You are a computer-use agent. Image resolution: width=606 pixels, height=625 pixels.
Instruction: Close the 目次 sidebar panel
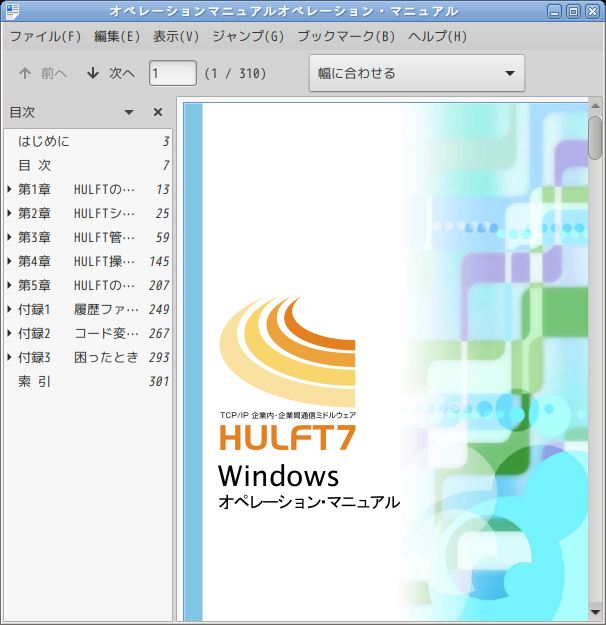pos(158,112)
